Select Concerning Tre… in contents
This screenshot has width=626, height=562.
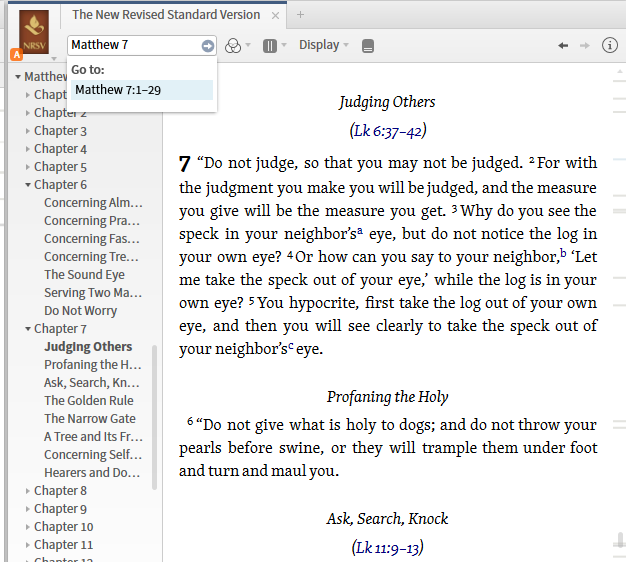click(91, 257)
